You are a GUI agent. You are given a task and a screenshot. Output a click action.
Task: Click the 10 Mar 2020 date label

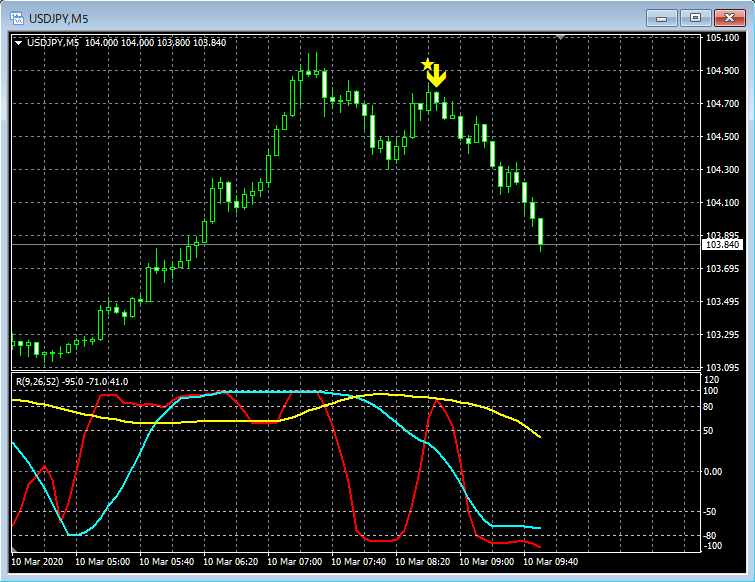pyautogui.click(x=37, y=562)
